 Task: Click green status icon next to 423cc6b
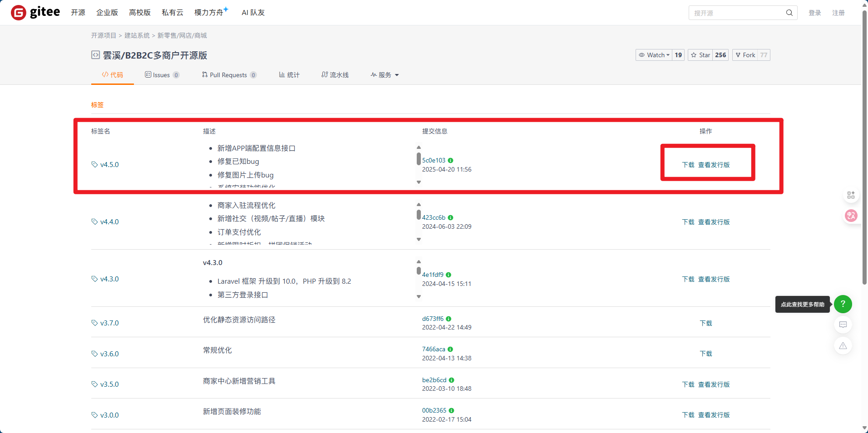point(450,217)
